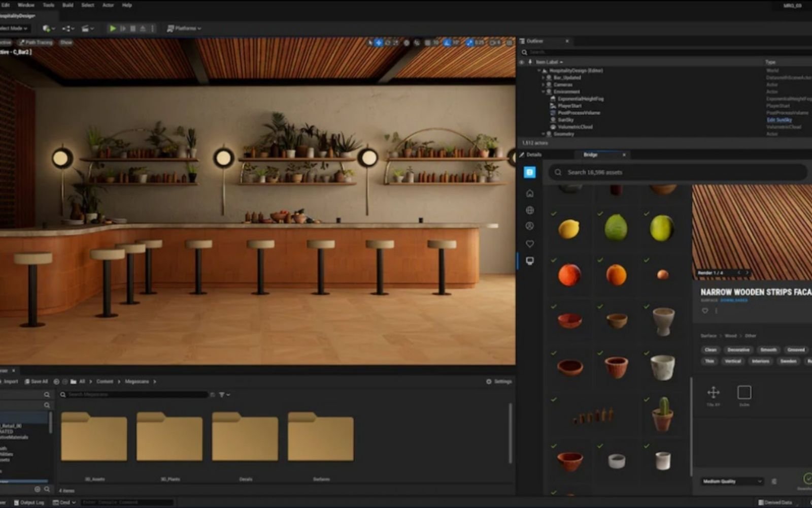Toggle the Show viewport flags button

click(66, 43)
